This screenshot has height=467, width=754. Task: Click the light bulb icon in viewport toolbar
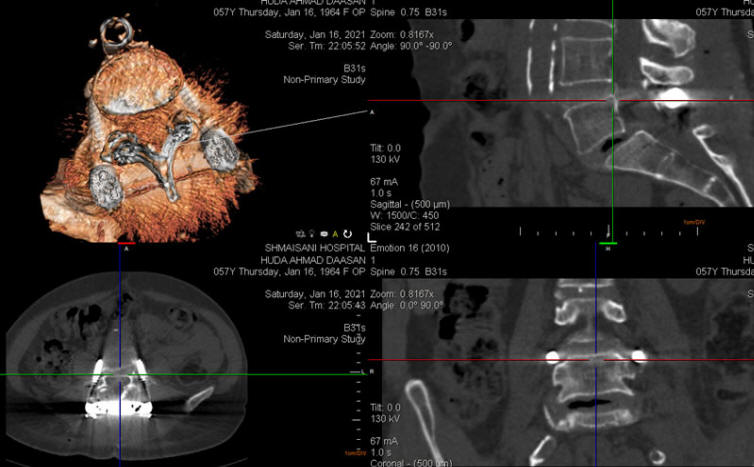[311, 235]
